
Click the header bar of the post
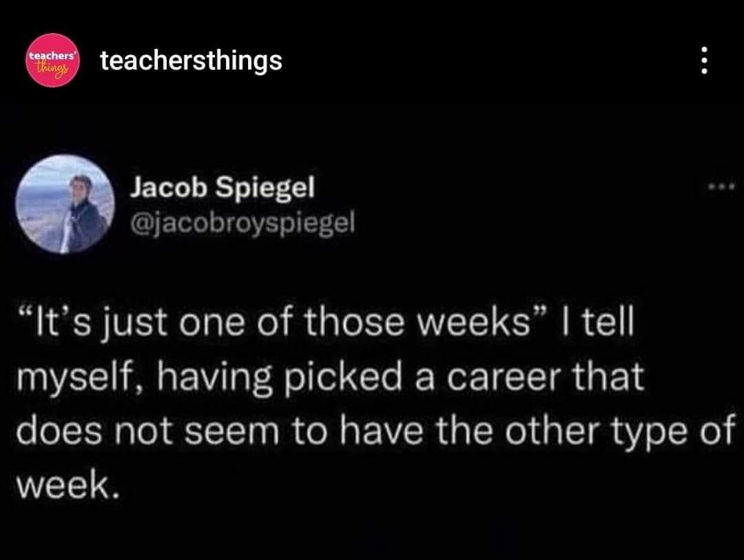pyautogui.click(x=372, y=61)
